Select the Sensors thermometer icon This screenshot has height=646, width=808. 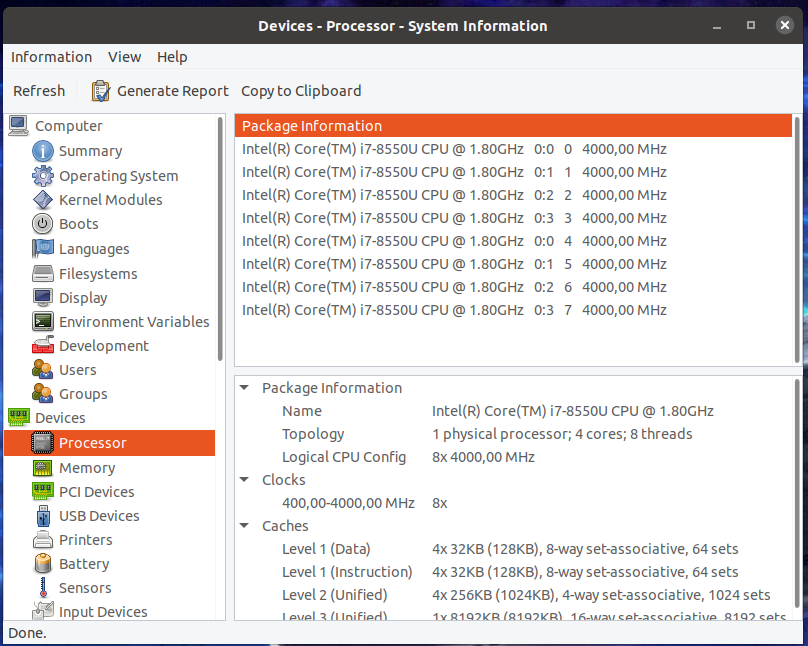tap(43, 588)
